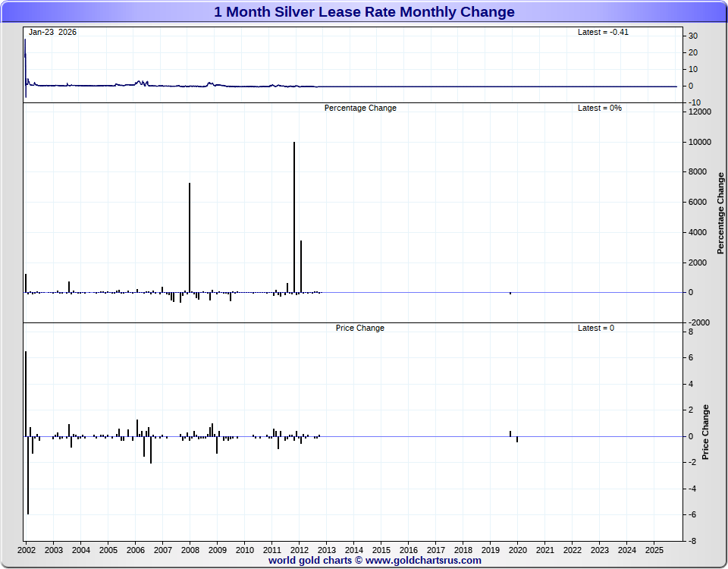Click the 10000 tick on percentage axis

point(700,143)
